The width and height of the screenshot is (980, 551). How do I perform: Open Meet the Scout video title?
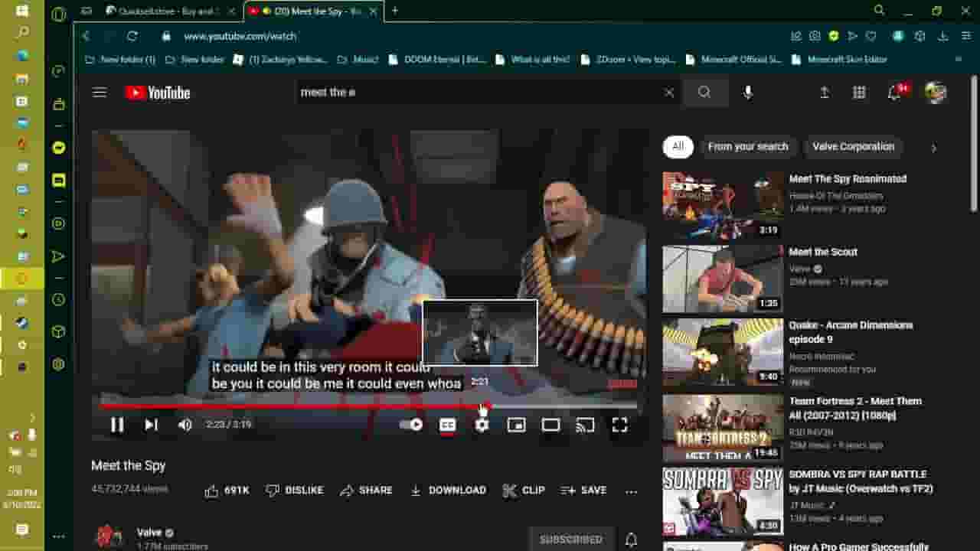823,252
